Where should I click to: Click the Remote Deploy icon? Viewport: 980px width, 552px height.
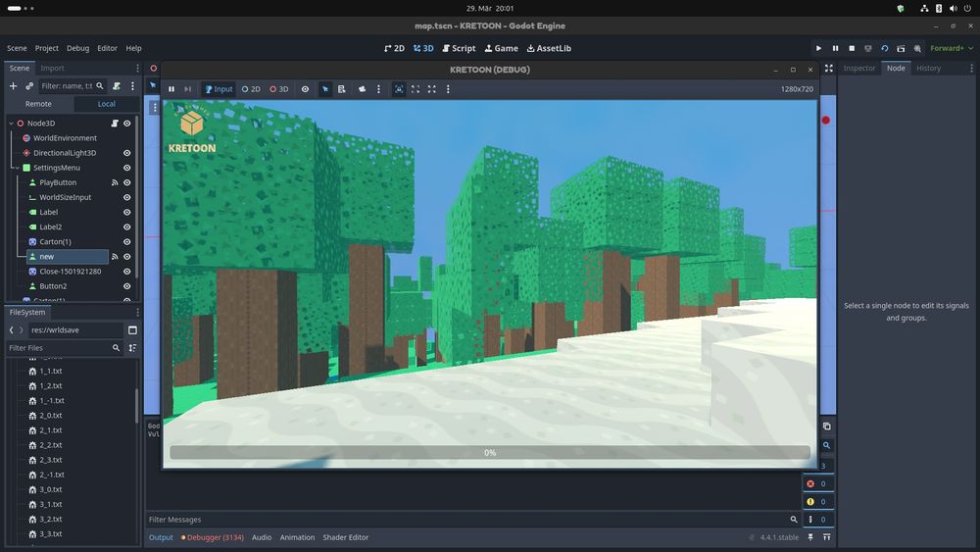coord(868,48)
